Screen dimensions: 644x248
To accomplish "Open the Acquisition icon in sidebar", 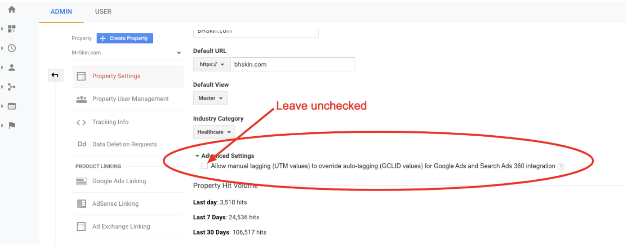I will [12, 87].
